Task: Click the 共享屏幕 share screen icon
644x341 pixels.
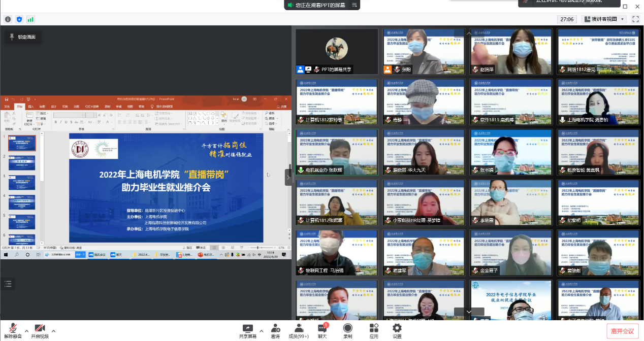Action: (x=247, y=328)
